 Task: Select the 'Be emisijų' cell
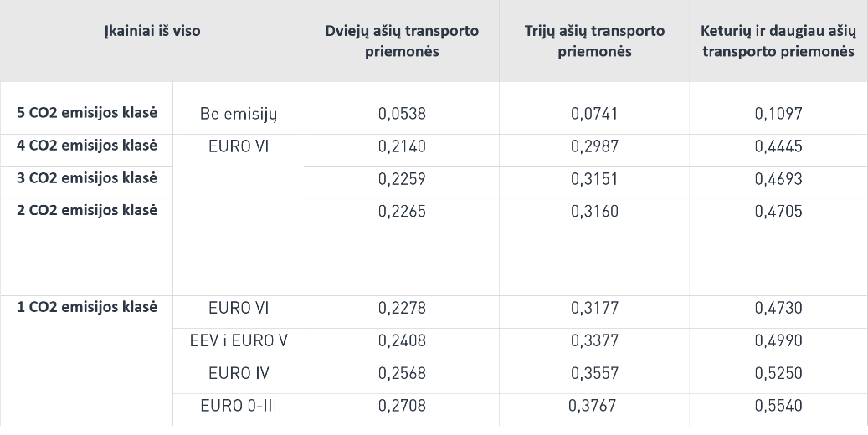coord(239,115)
